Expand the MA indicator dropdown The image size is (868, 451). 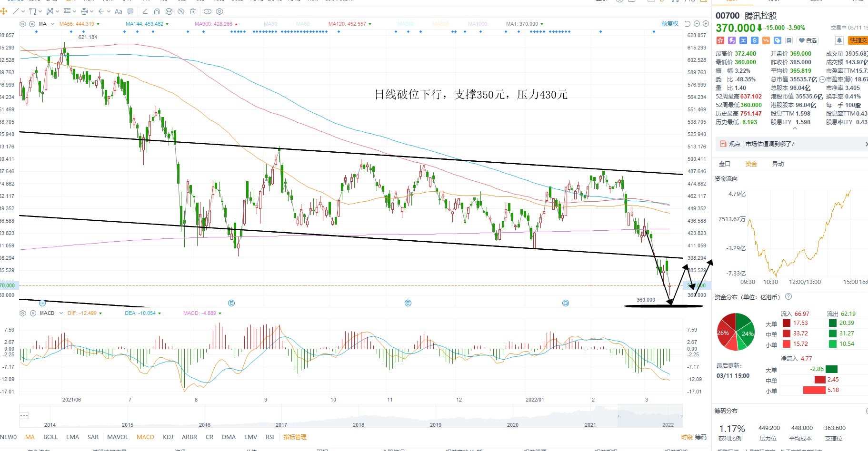pyautogui.click(x=52, y=24)
